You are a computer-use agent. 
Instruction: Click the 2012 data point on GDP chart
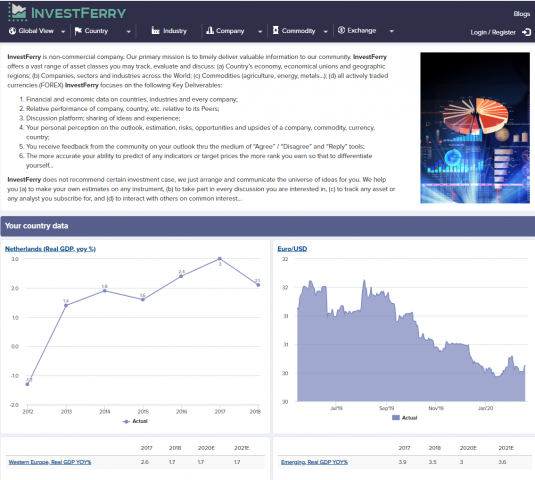[x=28, y=384]
